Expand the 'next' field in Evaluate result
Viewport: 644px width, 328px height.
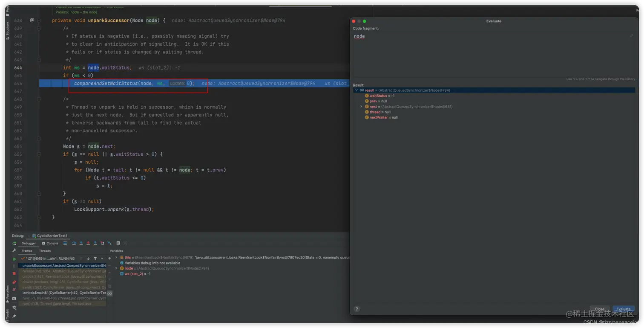pos(361,107)
